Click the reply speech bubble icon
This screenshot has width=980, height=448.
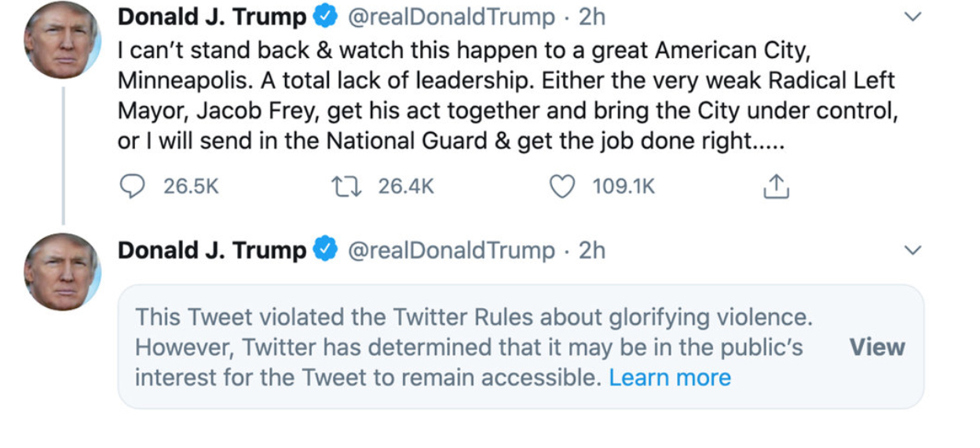[x=132, y=186]
